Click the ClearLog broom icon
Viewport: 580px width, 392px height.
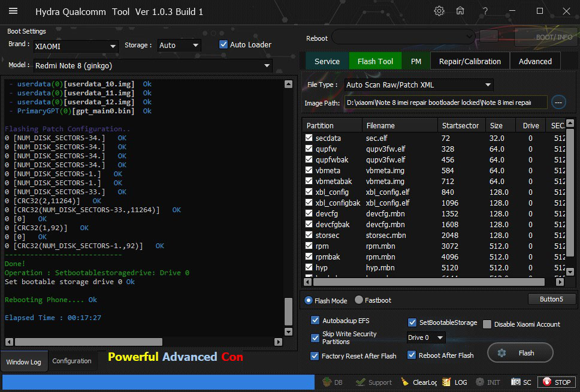(405, 382)
